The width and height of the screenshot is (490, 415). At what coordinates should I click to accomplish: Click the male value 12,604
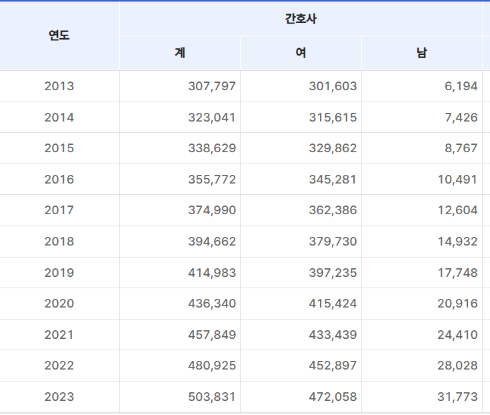click(x=457, y=210)
